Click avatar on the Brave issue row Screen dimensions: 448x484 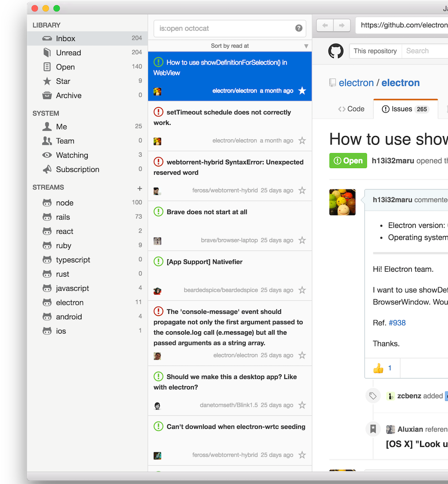(158, 241)
